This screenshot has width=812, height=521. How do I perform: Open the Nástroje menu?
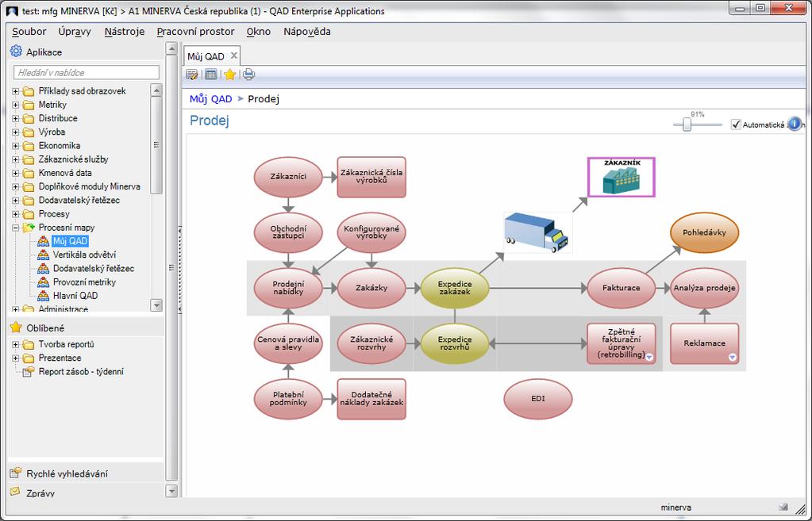[125, 32]
